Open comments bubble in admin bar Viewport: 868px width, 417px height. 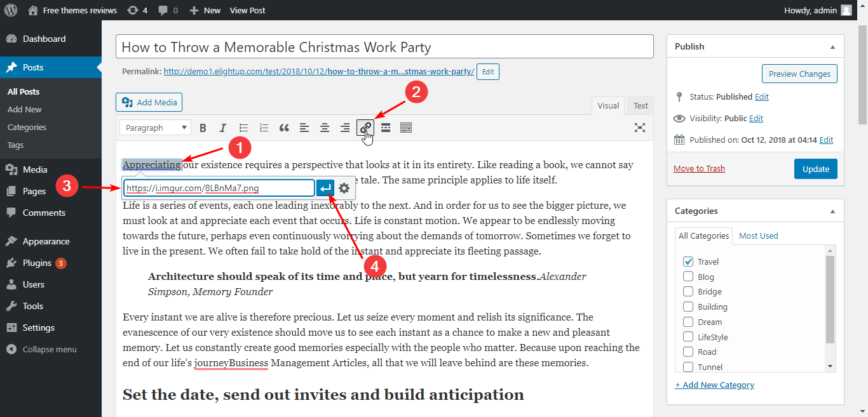[168, 10]
